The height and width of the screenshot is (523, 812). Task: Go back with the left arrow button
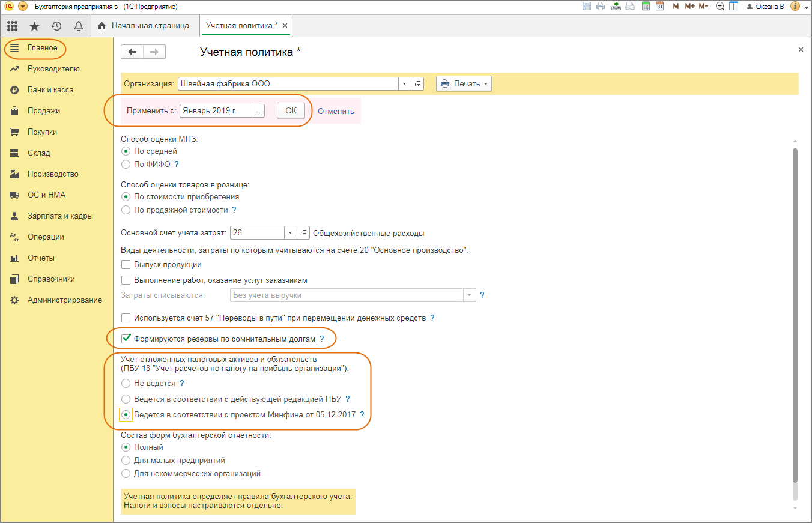(x=132, y=52)
